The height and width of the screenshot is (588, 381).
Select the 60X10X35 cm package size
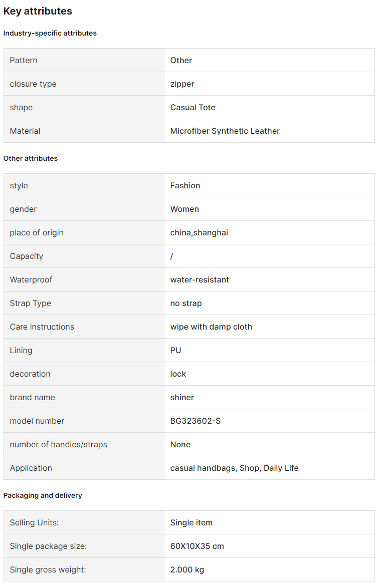[197, 546]
